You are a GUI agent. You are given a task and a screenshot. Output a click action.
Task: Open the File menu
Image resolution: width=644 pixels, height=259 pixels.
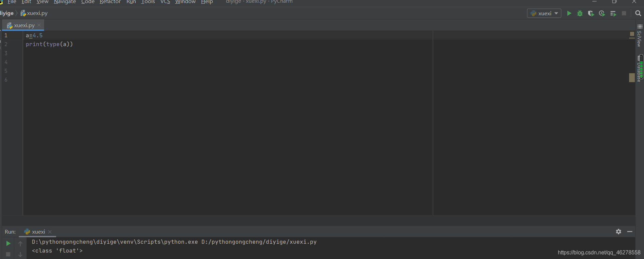click(12, 2)
